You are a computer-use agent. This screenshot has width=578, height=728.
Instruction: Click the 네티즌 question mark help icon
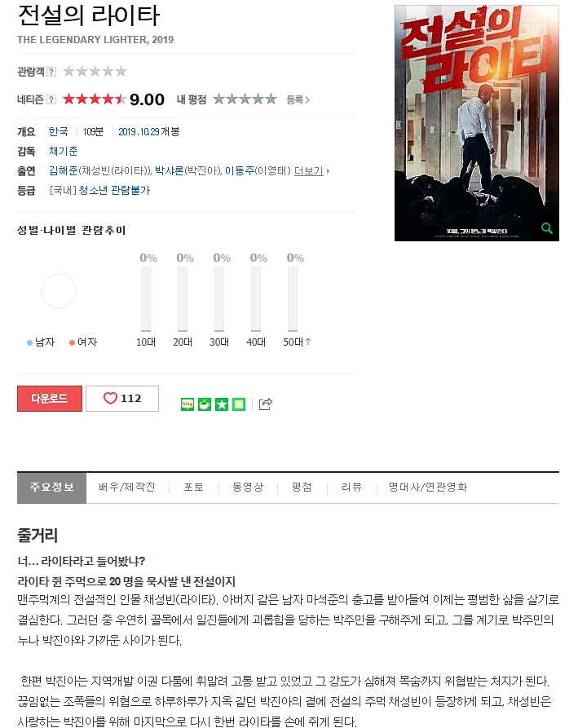51,99
